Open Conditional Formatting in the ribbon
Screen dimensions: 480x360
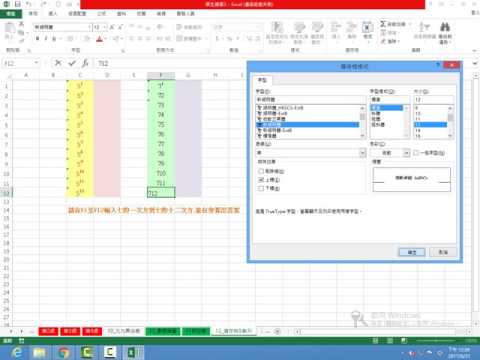277,32
